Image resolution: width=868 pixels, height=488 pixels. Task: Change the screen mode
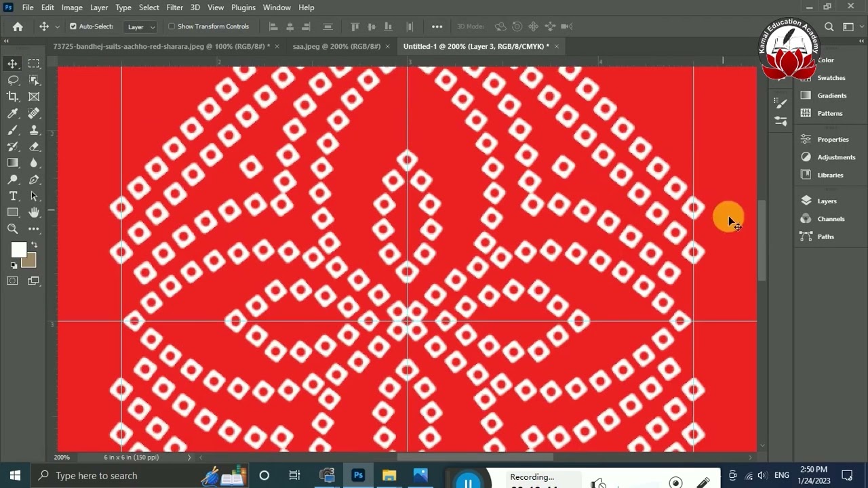click(x=34, y=281)
